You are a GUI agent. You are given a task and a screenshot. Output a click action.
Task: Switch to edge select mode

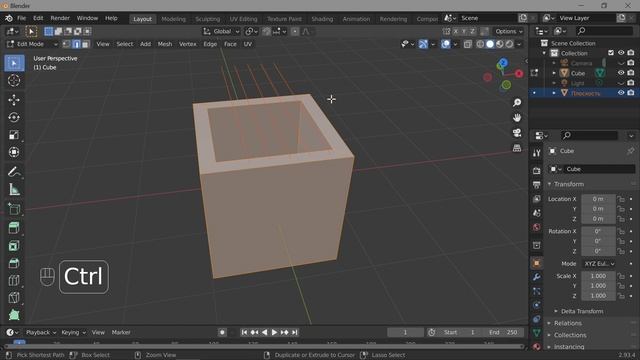76,44
